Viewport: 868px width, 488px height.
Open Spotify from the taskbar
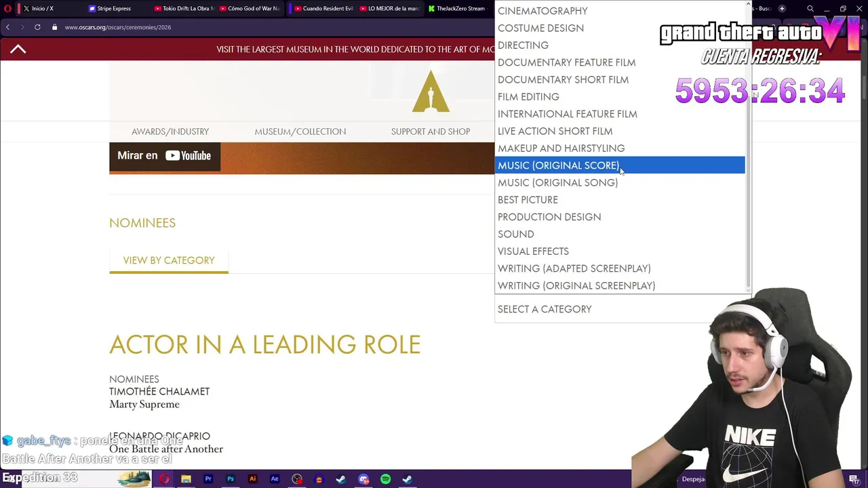coord(385,479)
